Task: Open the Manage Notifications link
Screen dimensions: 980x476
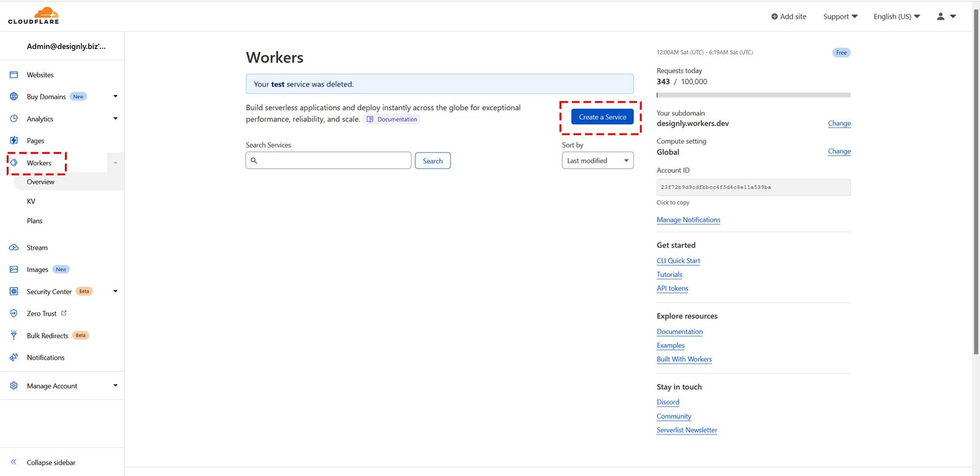Action: pyautogui.click(x=688, y=220)
